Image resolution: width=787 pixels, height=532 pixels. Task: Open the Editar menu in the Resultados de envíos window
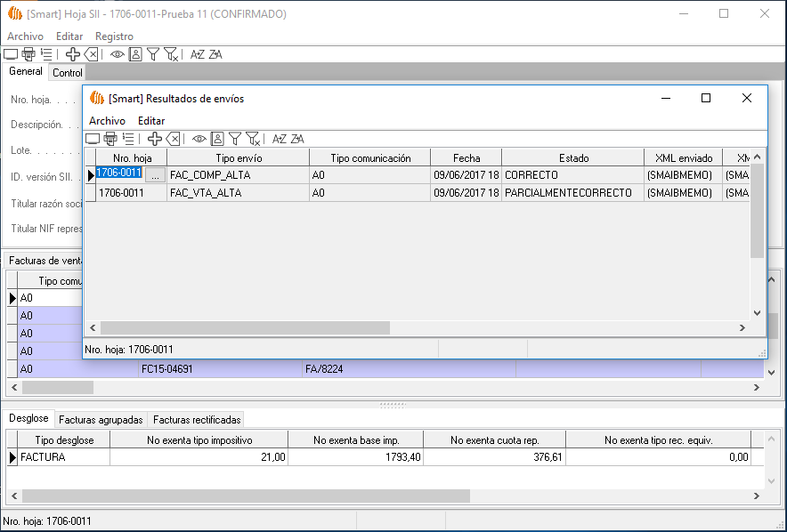click(x=151, y=121)
